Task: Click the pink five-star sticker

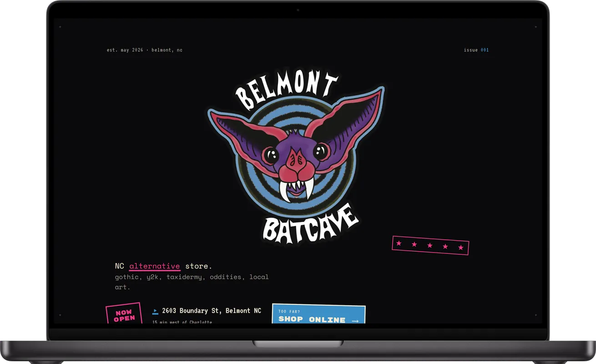Action: pyautogui.click(x=430, y=245)
